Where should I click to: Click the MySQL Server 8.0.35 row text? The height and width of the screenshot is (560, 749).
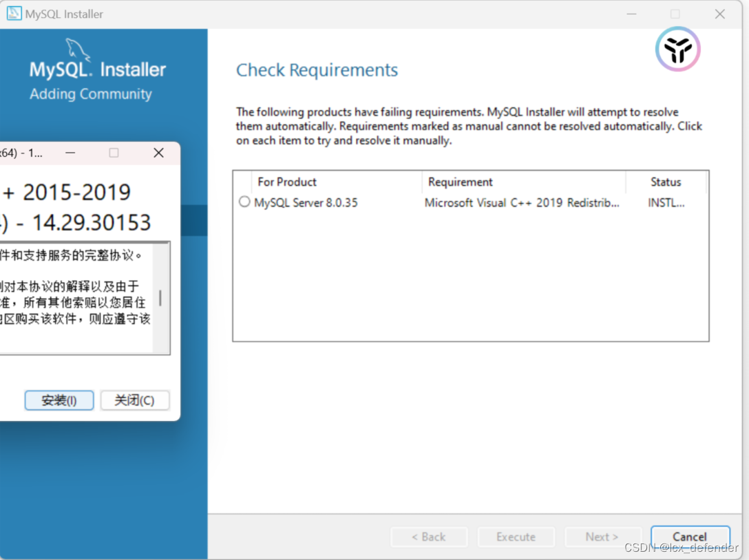point(306,202)
